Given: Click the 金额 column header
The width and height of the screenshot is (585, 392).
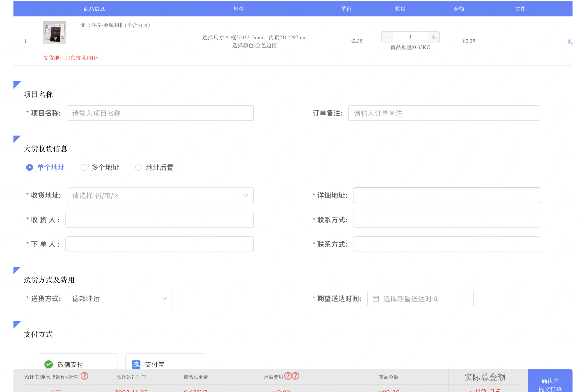Looking at the screenshot, I should [459, 9].
